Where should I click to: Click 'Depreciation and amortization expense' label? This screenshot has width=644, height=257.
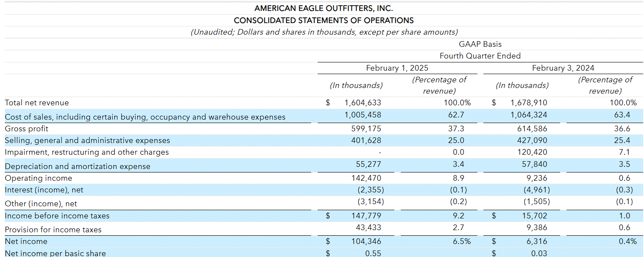click(77, 166)
